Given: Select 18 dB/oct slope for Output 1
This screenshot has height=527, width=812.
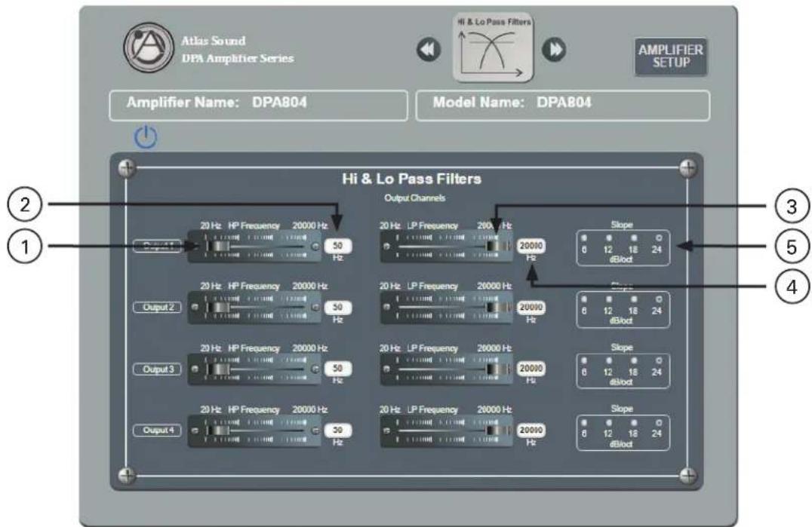Looking at the screenshot, I should click(x=634, y=238).
